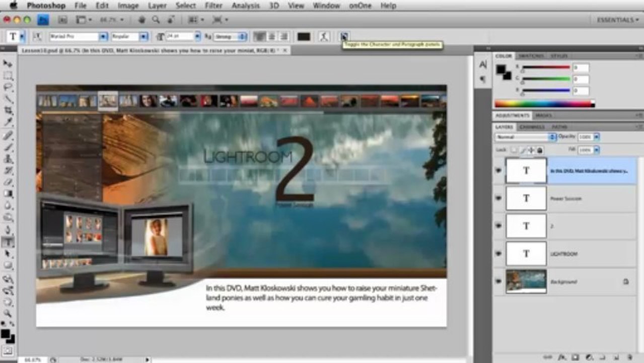Image resolution: width=644 pixels, height=363 pixels.
Task: Open the Apple menu
Action: pos(13,6)
